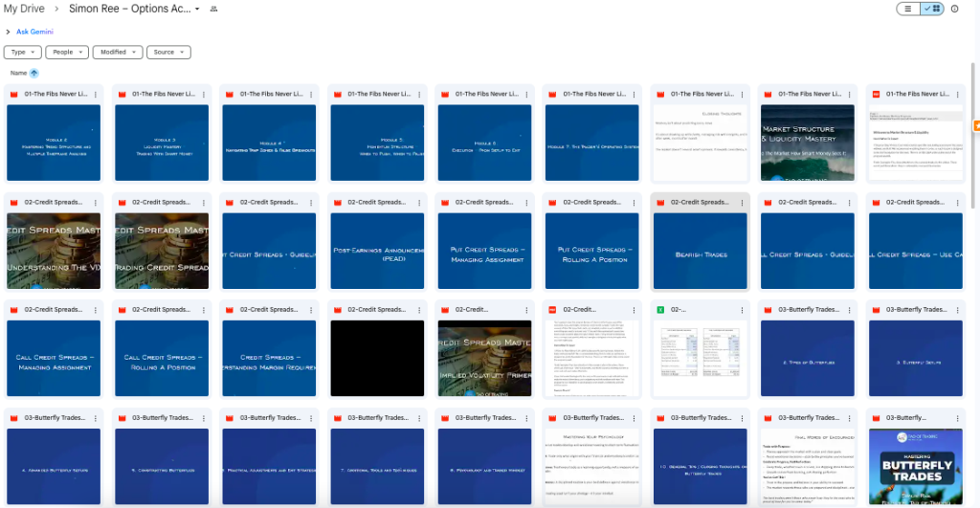Image resolution: width=980 pixels, height=508 pixels.
Task: Click the Name column sort header
Action: 18,73
